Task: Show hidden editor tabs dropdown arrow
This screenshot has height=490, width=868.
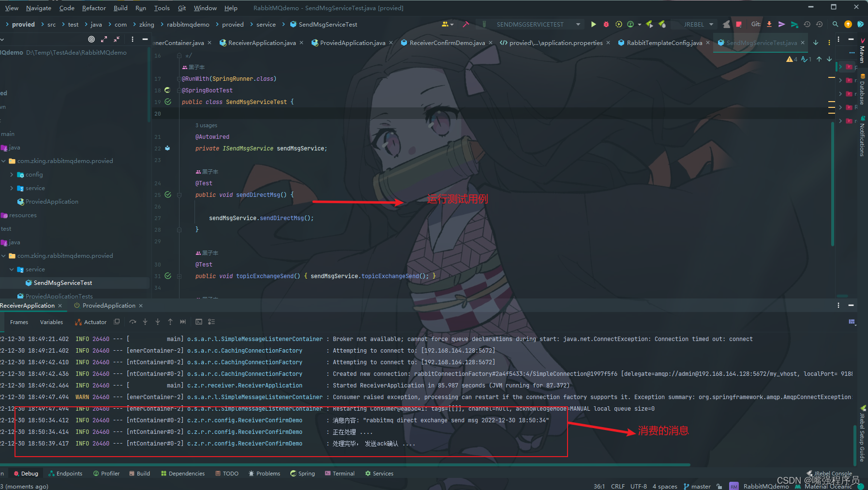Action: (x=816, y=43)
